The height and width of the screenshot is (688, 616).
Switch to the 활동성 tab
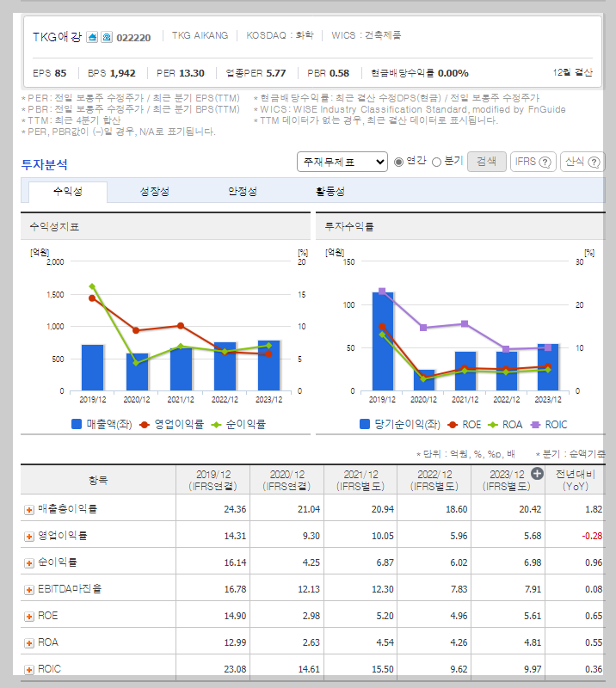330,191
